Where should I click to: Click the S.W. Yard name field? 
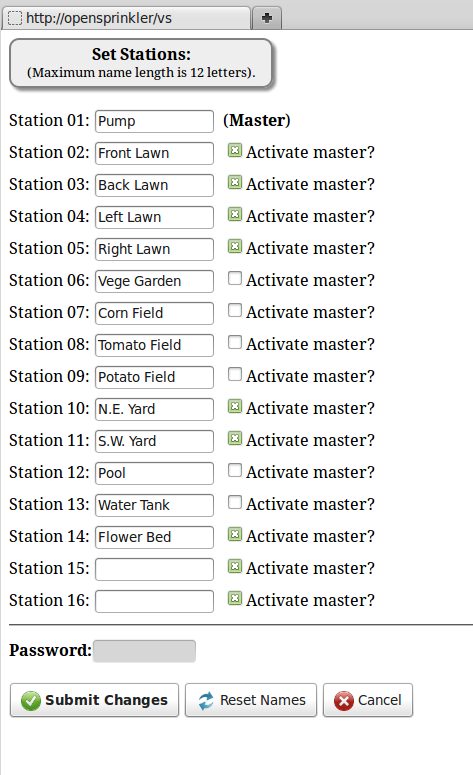154,441
